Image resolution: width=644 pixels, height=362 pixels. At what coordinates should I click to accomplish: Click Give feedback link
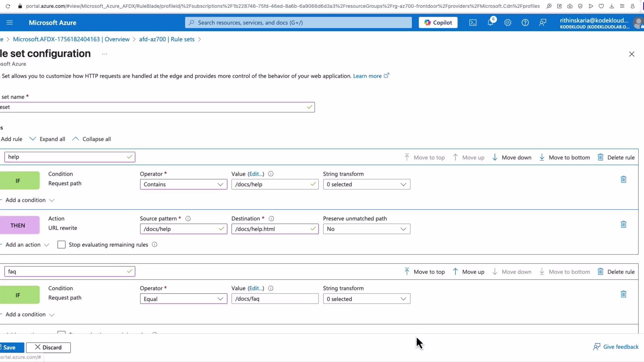pos(616,347)
